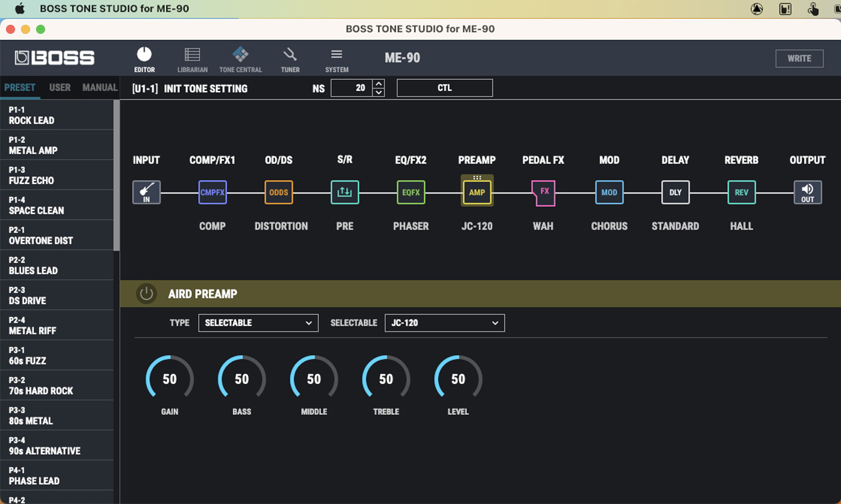Select preset P1-3 FUZZ ECHO
841x504 pixels.
click(x=57, y=175)
